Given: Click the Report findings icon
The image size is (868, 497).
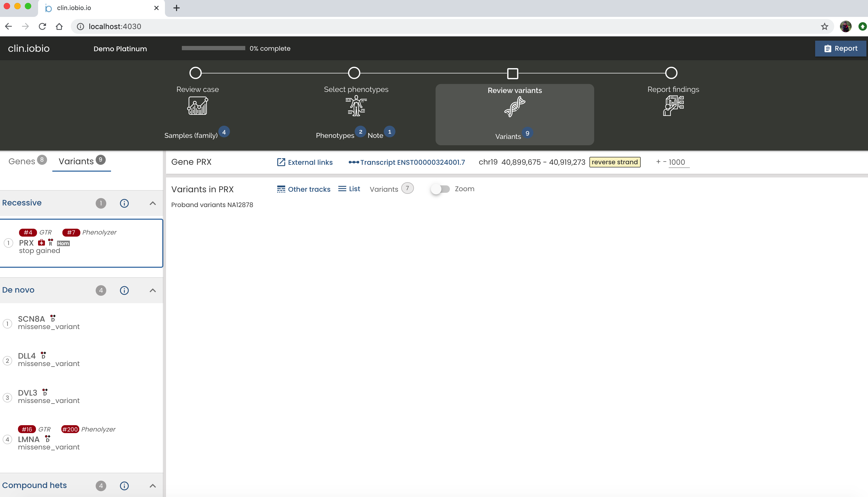Looking at the screenshot, I should [x=673, y=106].
